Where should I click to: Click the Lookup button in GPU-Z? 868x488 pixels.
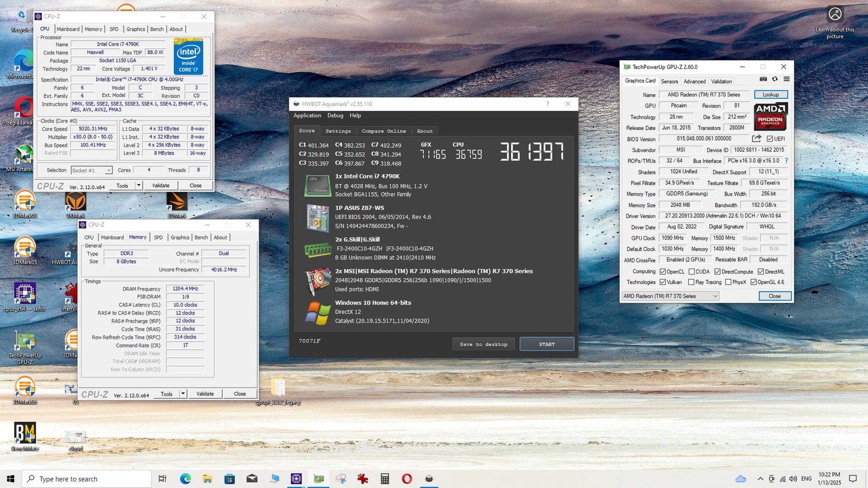[771, 94]
